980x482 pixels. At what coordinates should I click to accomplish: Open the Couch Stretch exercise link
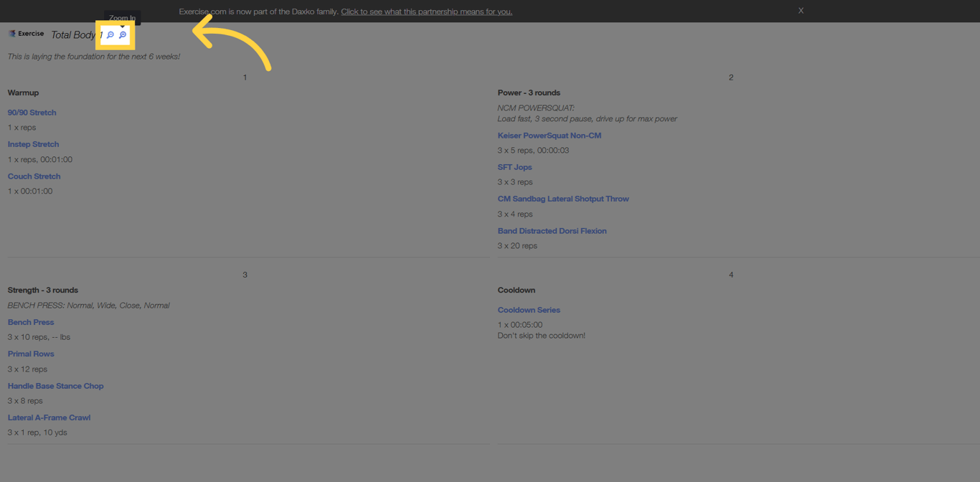point(34,176)
